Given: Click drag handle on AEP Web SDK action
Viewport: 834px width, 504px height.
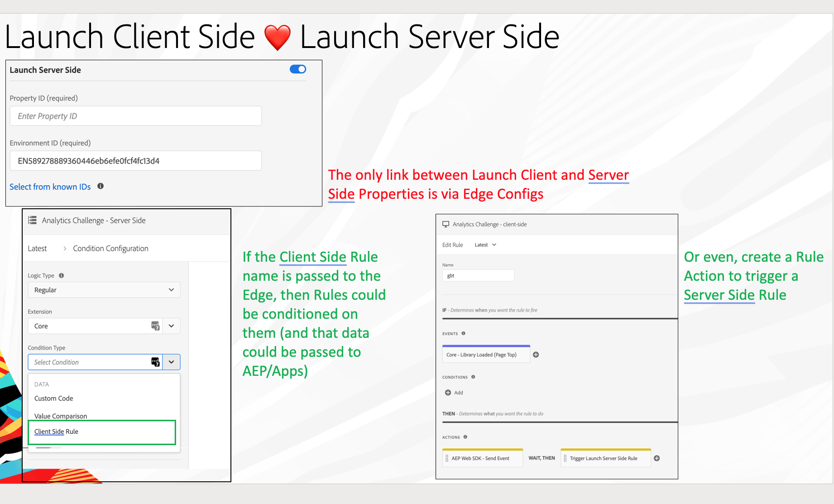Looking at the screenshot, I should pyautogui.click(x=447, y=458).
